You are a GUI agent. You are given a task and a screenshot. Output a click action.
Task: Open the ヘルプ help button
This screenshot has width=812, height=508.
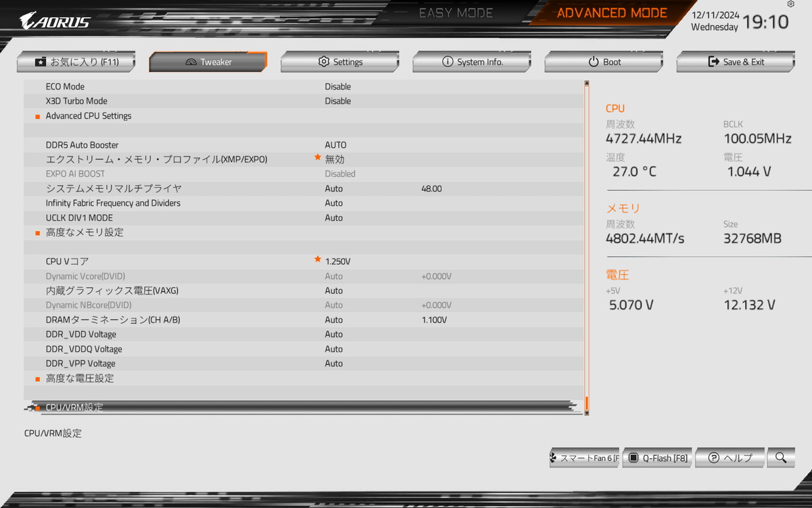(729, 458)
